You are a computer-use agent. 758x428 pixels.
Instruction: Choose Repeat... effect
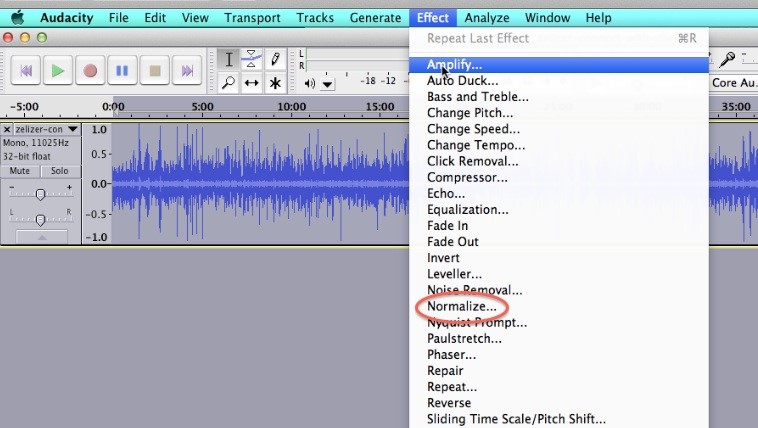pos(559,387)
